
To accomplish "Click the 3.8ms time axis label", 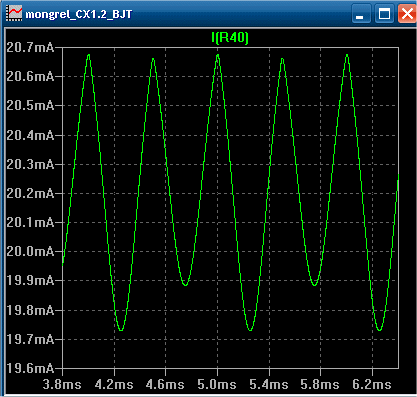I will (x=62, y=384).
